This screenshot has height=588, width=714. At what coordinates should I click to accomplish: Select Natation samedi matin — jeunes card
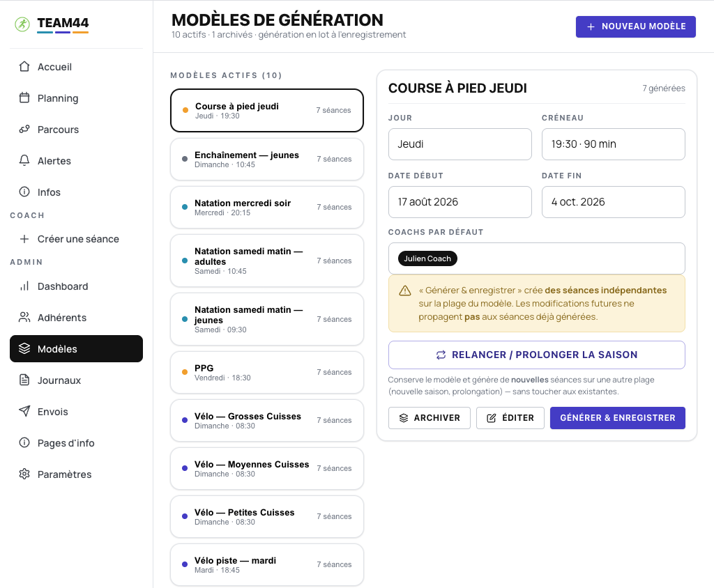pyautogui.click(x=267, y=320)
